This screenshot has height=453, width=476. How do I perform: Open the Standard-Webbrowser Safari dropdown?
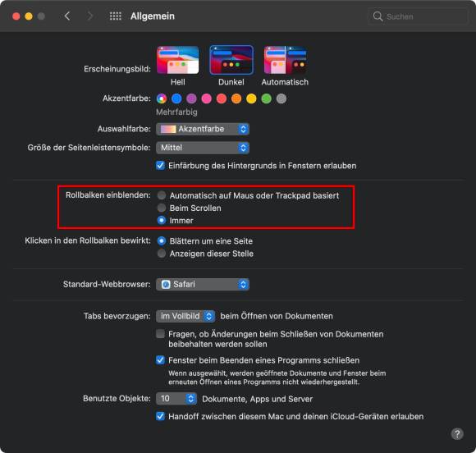point(203,285)
